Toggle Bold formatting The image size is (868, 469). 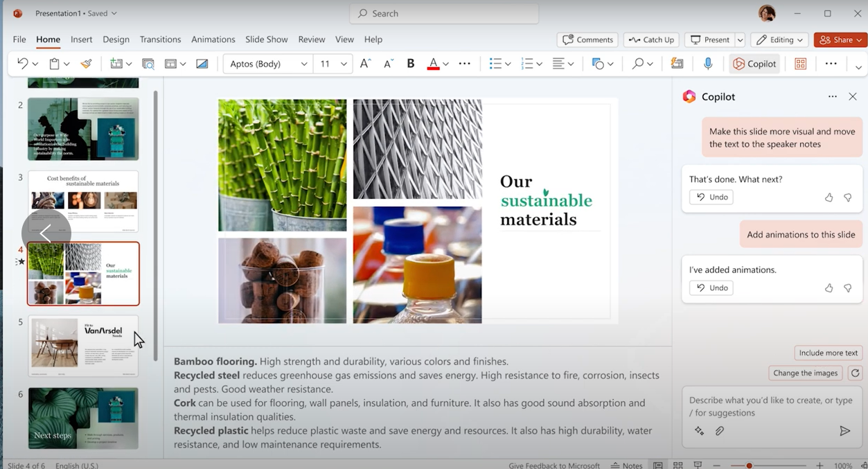(410, 64)
